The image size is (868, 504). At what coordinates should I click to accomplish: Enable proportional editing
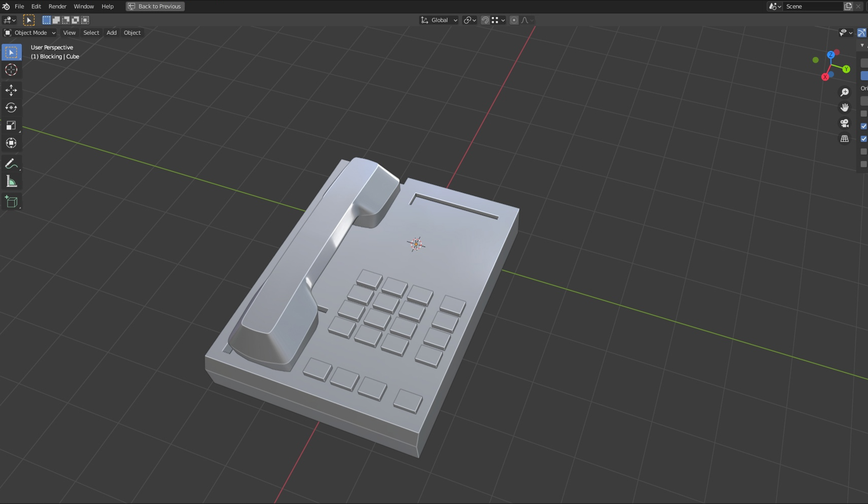(x=513, y=19)
